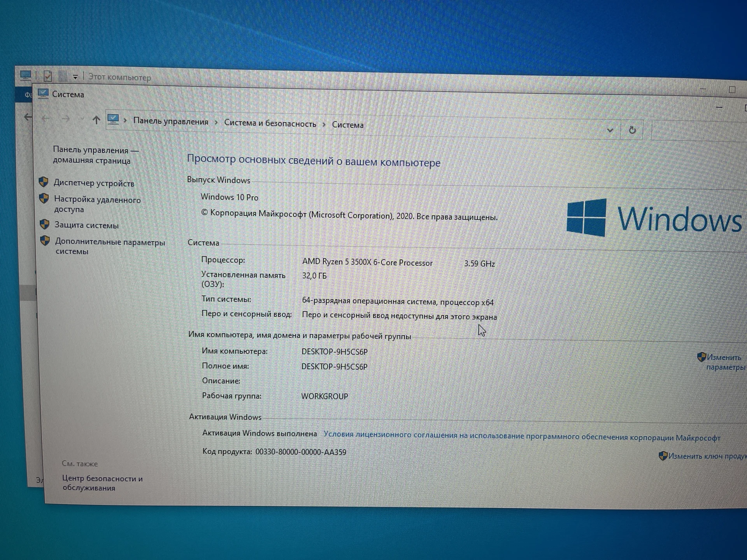Minimize the Система window
Screen dimensions: 747x560
[719, 107]
